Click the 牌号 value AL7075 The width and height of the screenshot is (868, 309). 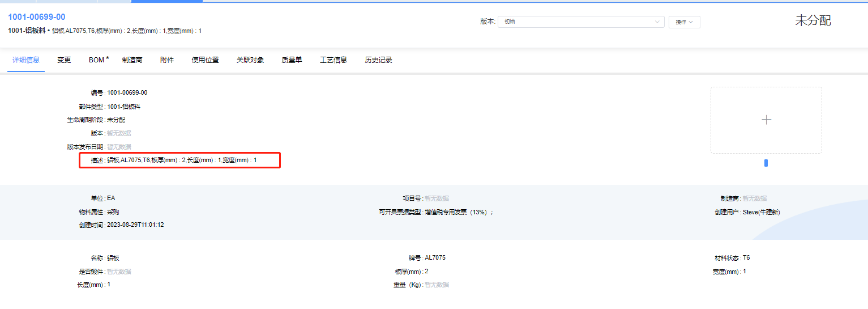[435, 258]
